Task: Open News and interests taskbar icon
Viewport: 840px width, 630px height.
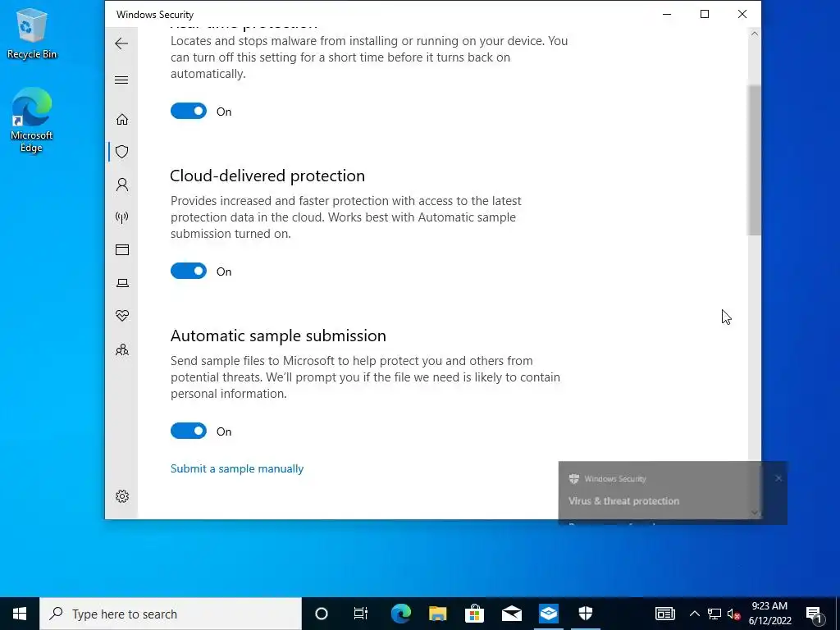Action: click(664, 614)
